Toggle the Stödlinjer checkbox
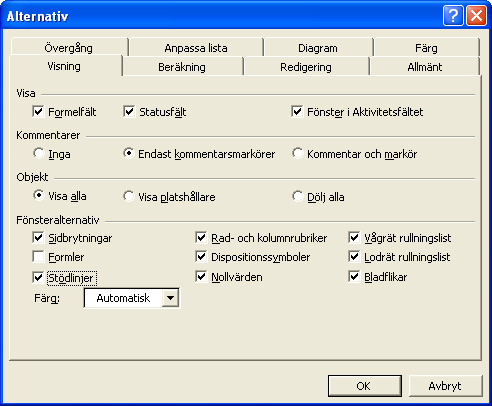The width and height of the screenshot is (492, 406). point(38,277)
